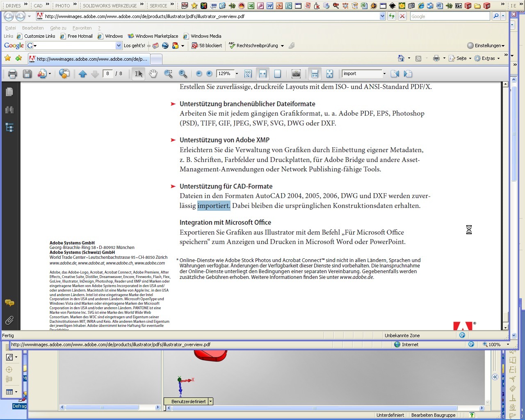The image size is (525, 420).
Task: Open the Favorites Center star
Action: tap(7, 58)
